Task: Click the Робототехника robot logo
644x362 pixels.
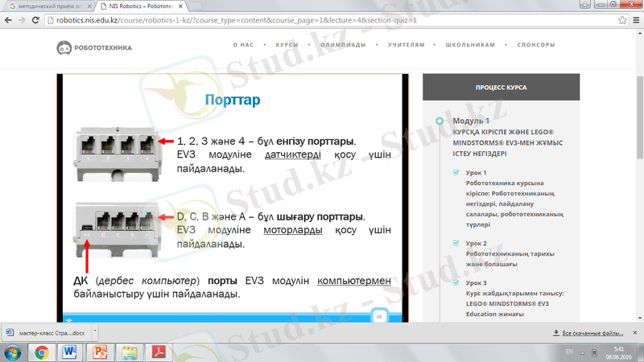Action: (x=64, y=47)
